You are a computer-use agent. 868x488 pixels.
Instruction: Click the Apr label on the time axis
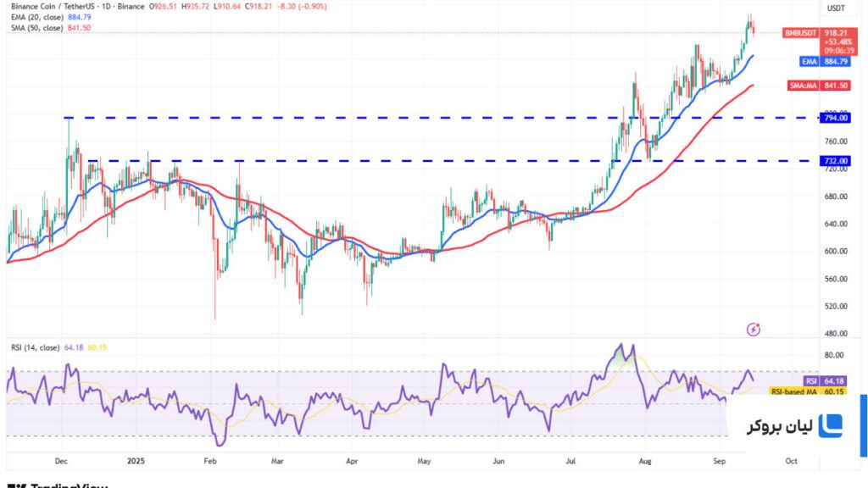(352, 461)
